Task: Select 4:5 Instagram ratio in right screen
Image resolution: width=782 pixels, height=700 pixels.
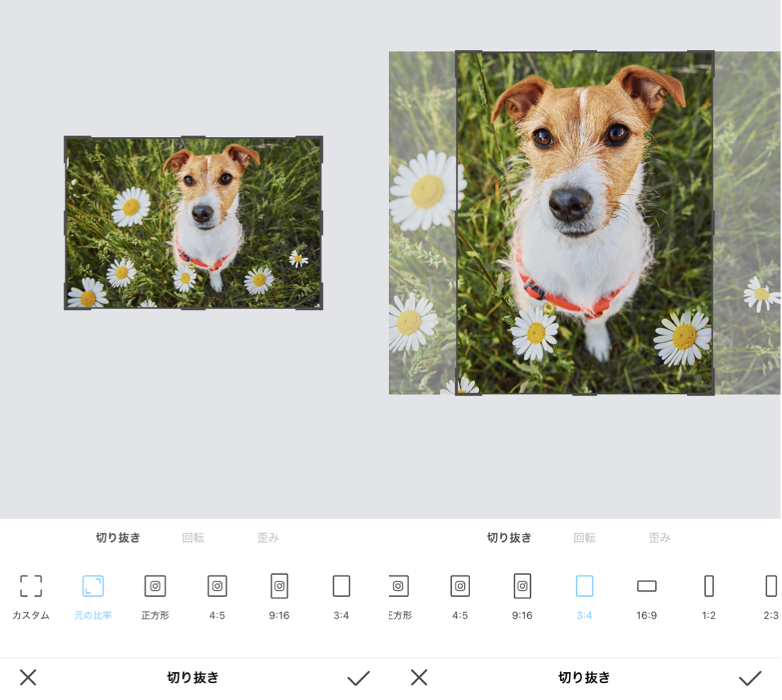Action: (460, 587)
